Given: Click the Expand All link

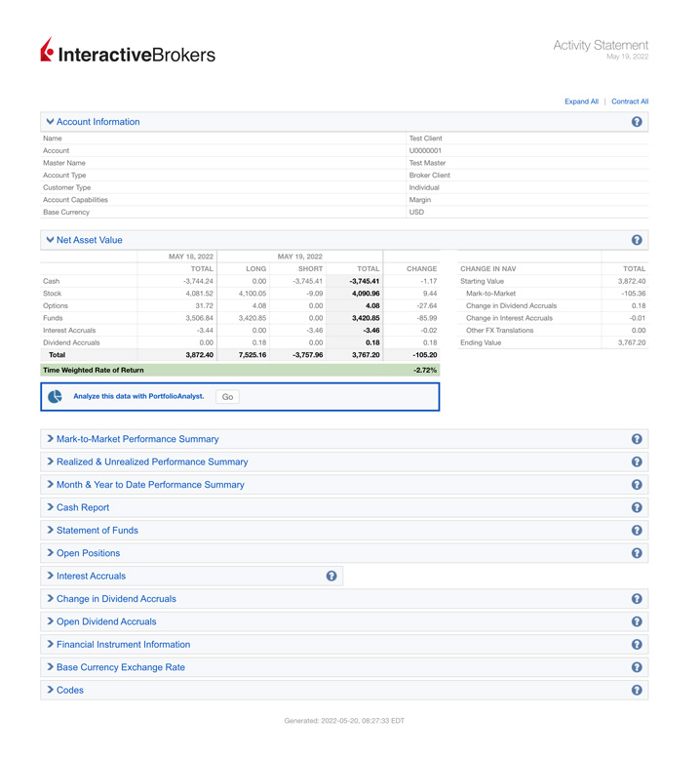Looking at the screenshot, I should coord(581,101).
